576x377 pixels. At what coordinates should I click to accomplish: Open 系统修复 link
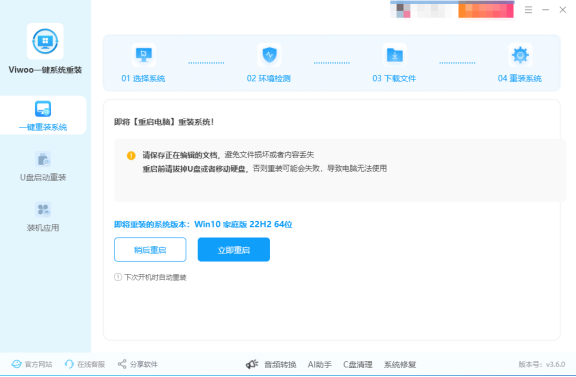(400, 365)
